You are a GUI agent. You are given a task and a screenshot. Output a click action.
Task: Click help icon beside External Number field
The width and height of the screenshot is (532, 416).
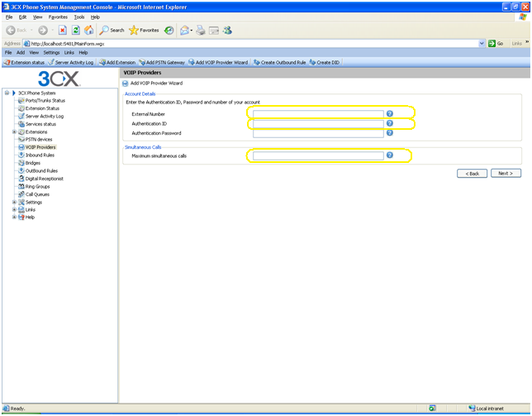click(x=390, y=113)
